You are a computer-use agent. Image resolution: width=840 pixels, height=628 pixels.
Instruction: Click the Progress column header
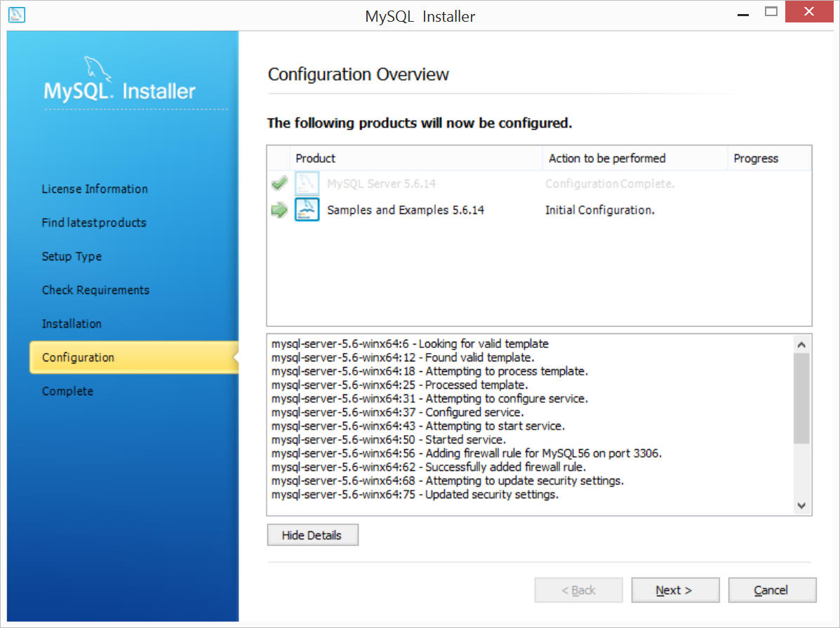tap(769, 158)
